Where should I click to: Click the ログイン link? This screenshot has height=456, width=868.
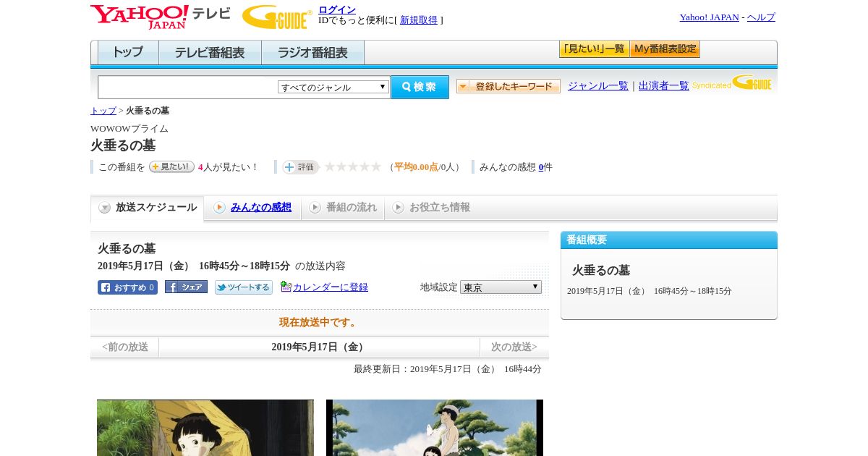337,9
